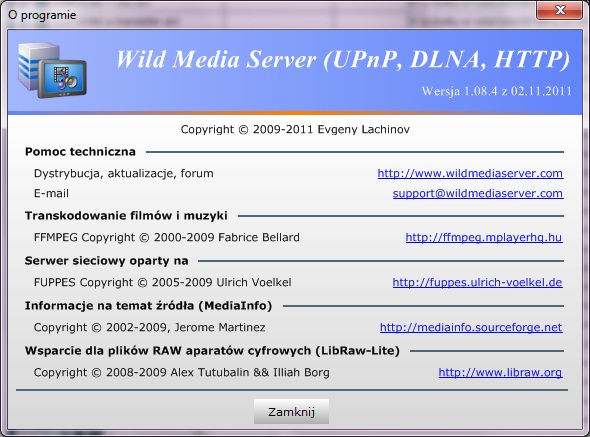Click the Pomoc techniczna section header
The width and height of the screenshot is (590, 437).
(x=80, y=152)
